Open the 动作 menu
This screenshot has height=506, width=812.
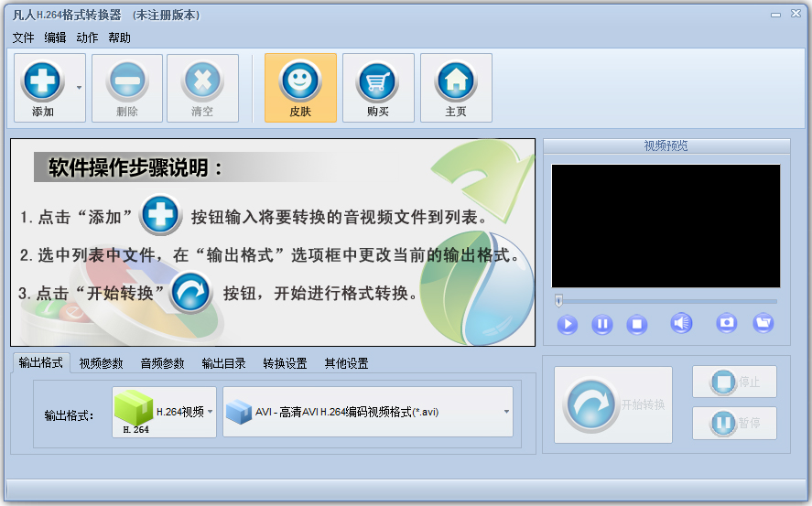tap(87, 38)
